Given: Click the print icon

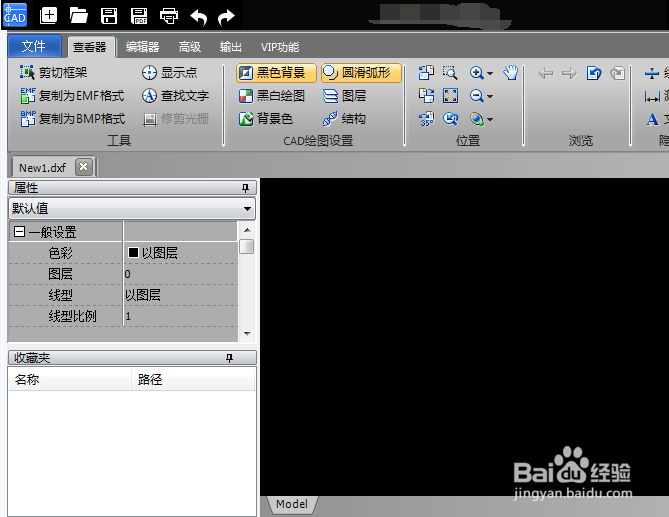Looking at the screenshot, I should [x=169, y=16].
